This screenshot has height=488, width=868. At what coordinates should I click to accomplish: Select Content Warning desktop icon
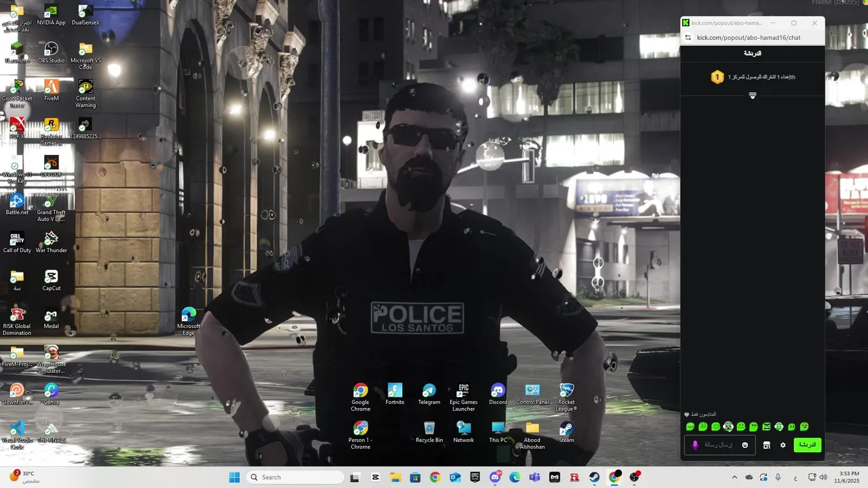pos(85,94)
